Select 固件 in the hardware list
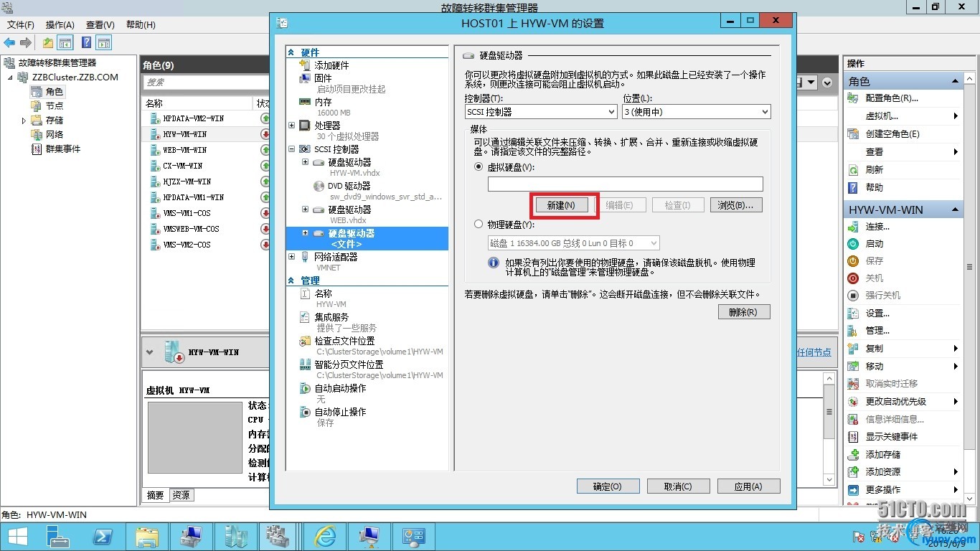The width and height of the screenshot is (980, 551). [323, 77]
